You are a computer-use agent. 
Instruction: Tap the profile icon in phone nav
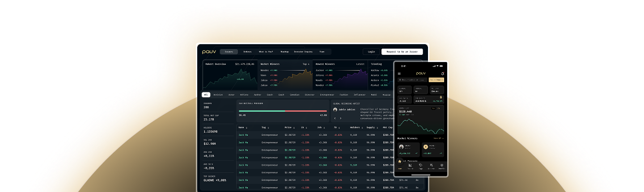click(442, 166)
